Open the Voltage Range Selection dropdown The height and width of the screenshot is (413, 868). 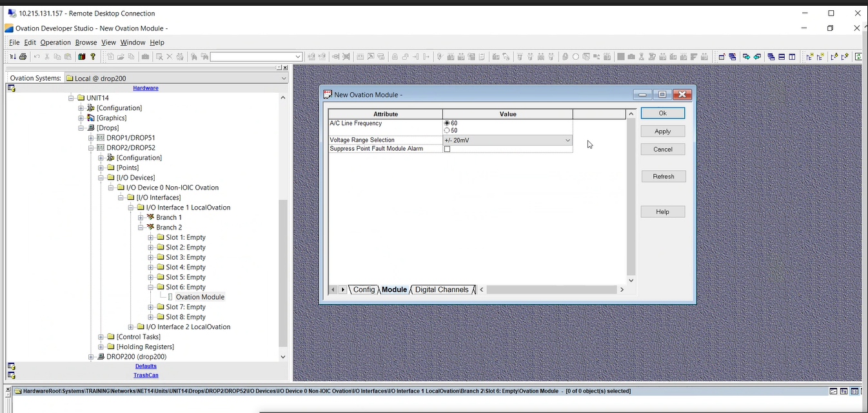(x=567, y=140)
